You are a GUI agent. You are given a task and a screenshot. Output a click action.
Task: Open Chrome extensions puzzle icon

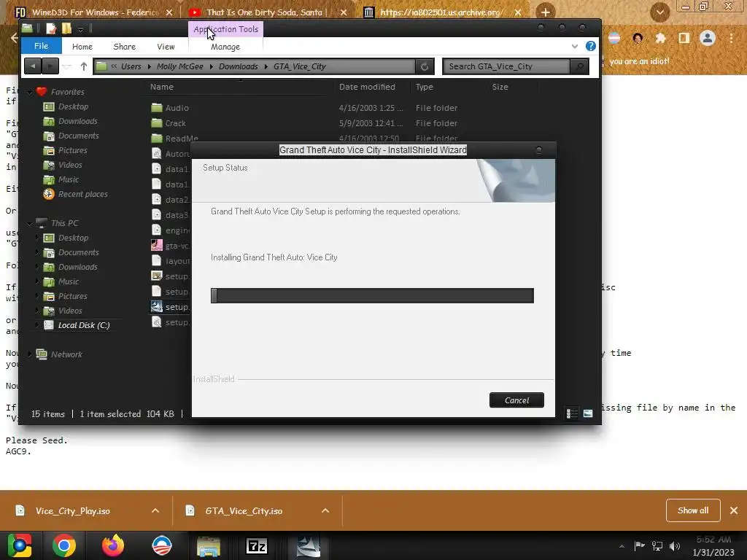point(660,38)
